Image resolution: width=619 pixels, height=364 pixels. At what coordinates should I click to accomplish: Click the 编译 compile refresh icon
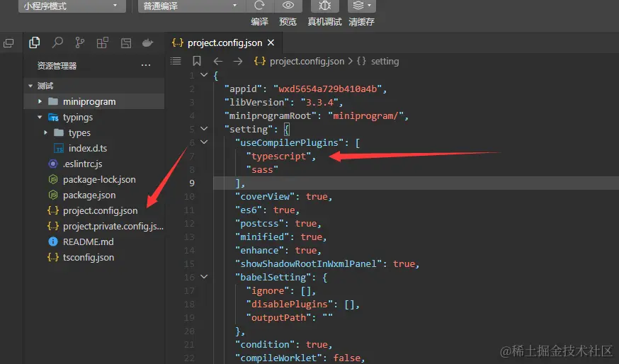(259, 6)
